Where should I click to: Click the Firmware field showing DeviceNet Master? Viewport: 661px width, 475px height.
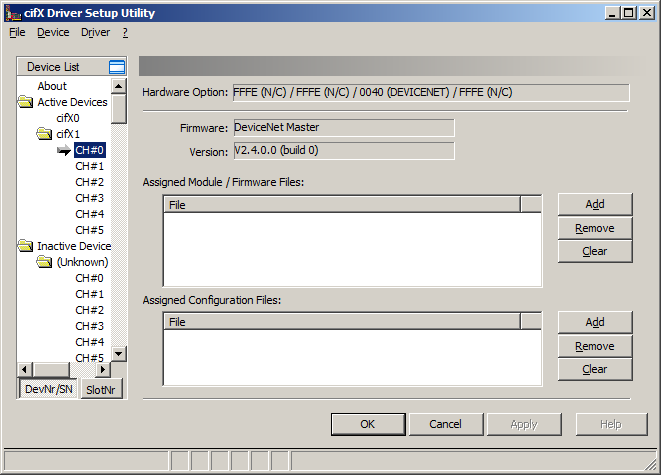click(x=344, y=127)
